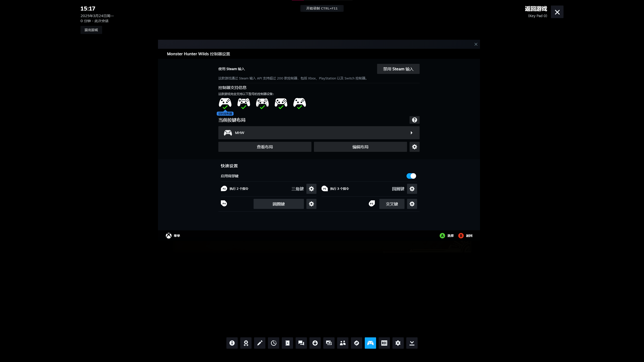Open the web browser compass icon
Screen dimensions: 644x362
pos(356,343)
